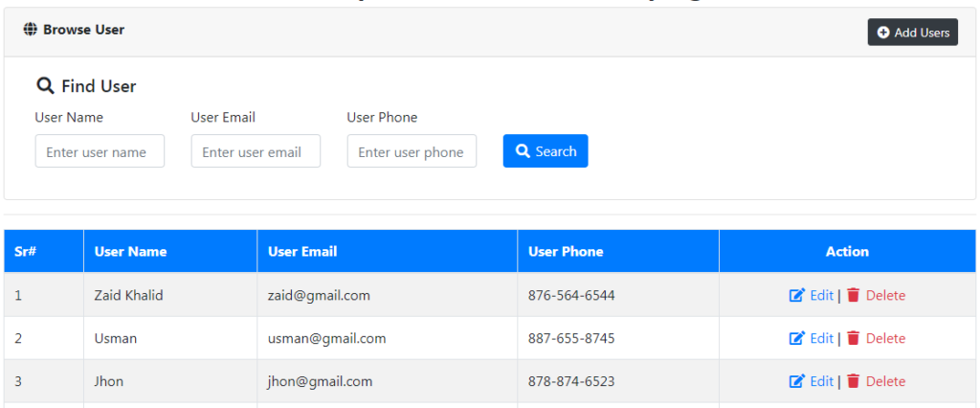The image size is (980, 408).
Task: Edit the Usman user
Action: [812, 338]
